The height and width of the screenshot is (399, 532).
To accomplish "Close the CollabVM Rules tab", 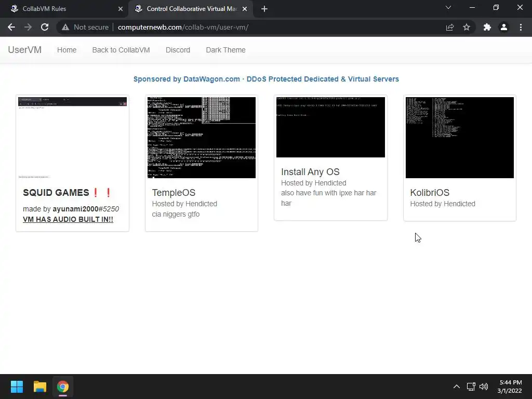I will (121, 9).
